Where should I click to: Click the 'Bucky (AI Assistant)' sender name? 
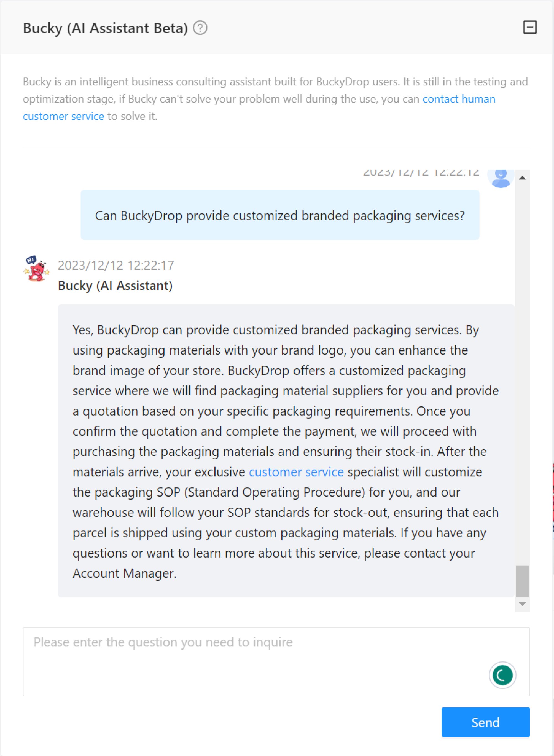coord(115,286)
